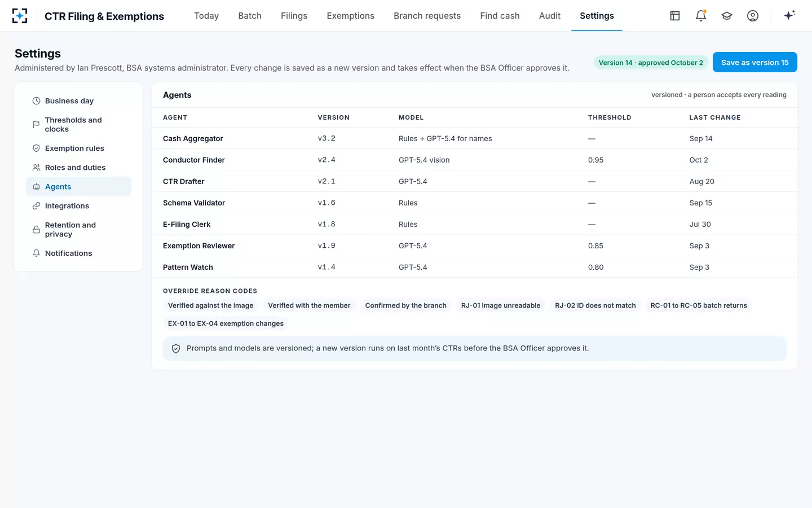Image resolution: width=812 pixels, height=508 pixels.
Task: Click Aug 20 last change of CTR Drafter
Action: click(701, 182)
